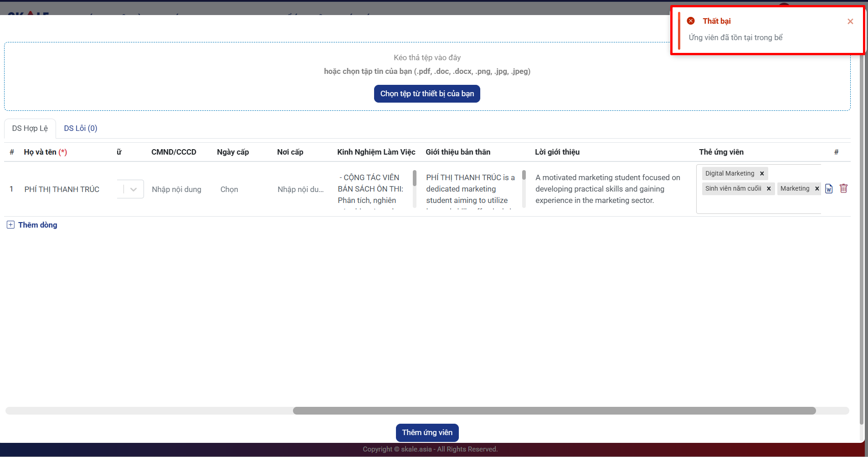Viewport: 868px width, 457px height.
Task: Open the Ngày cấp date picker
Action: click(x=229, y=189)
